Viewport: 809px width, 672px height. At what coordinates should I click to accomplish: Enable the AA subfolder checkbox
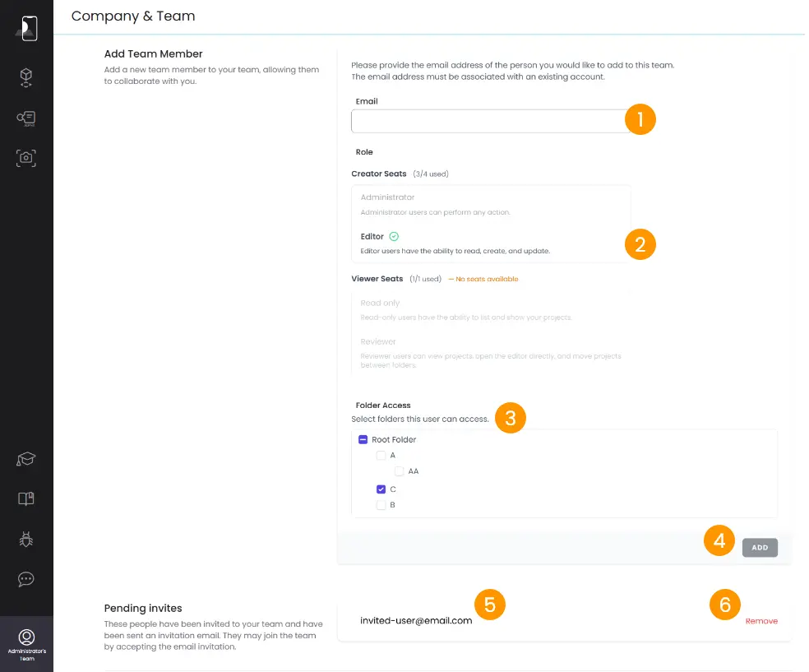pyautogui.click(x=399, y=472)
